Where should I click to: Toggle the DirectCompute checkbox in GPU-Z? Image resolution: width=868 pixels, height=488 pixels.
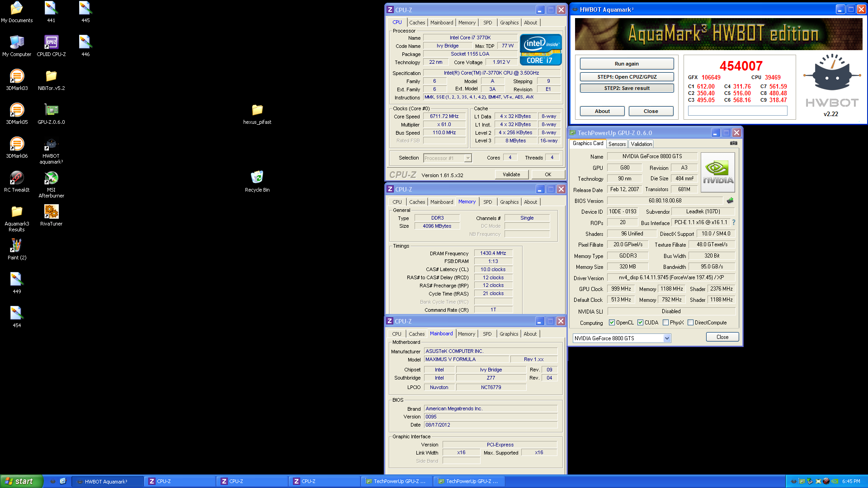690,323
